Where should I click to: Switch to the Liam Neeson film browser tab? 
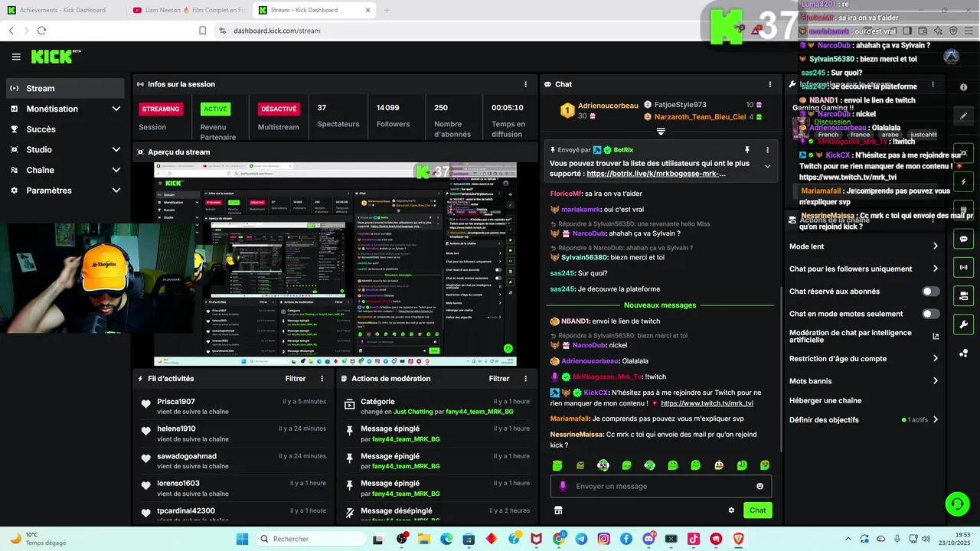tap(188, 10)
